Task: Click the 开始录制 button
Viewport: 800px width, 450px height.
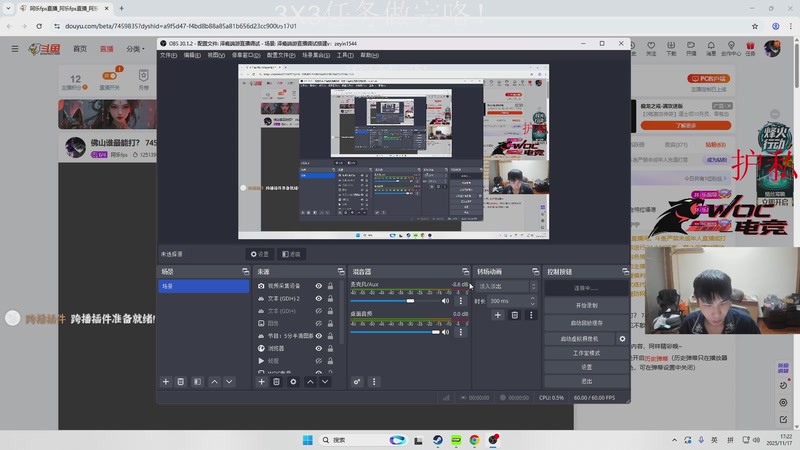Action: 586,305
